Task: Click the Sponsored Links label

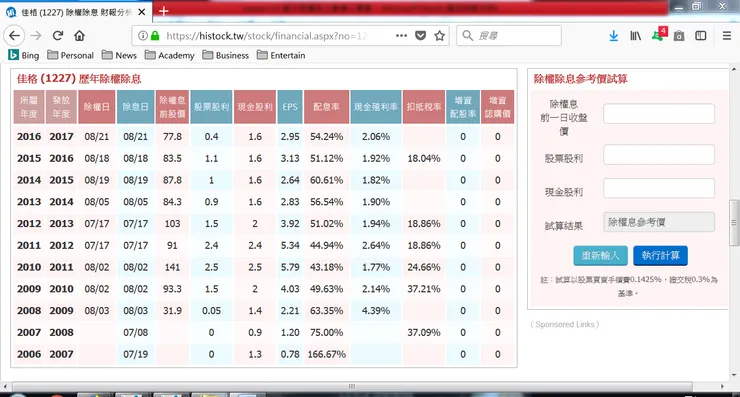Action: coord(564,324)
